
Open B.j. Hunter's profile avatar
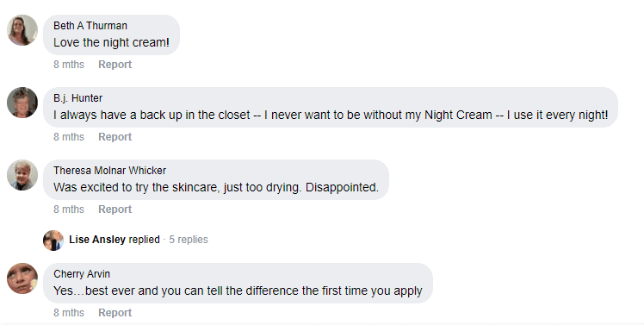pyautogui.click(x=22, y=103)
